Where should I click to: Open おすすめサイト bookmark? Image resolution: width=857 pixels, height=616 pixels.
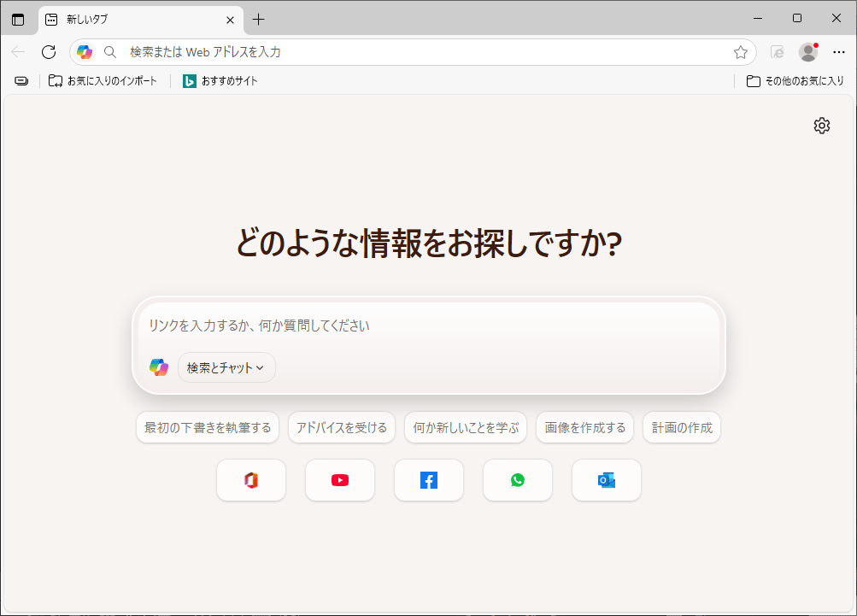tap(220, 81)
